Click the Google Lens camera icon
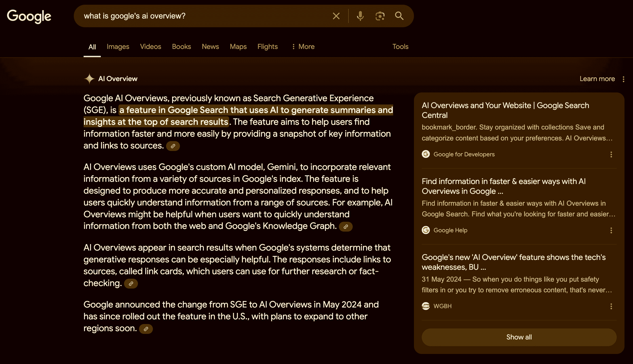Viewport: 633px width, 364px height. [380, 16]
